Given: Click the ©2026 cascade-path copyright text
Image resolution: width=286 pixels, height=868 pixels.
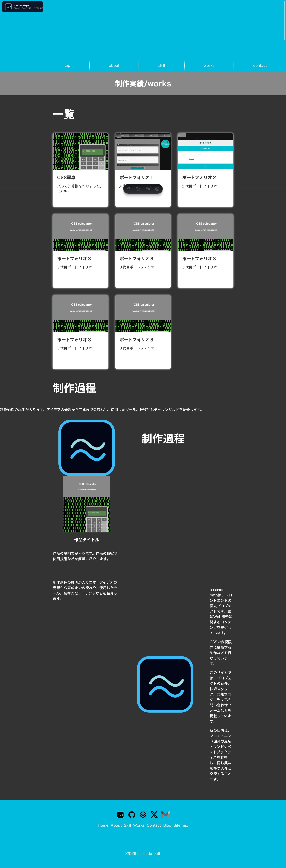Looking at the screenshot, I should tap(143, 854).
